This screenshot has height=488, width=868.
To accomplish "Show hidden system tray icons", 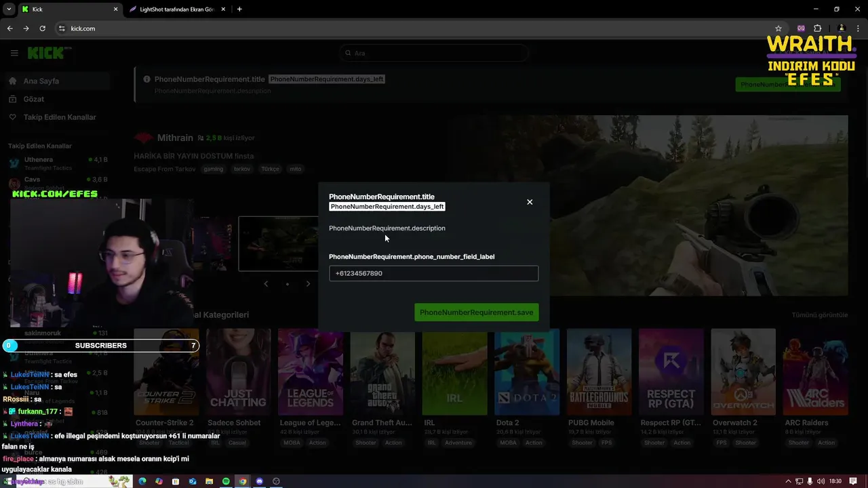I will (788, 481).
